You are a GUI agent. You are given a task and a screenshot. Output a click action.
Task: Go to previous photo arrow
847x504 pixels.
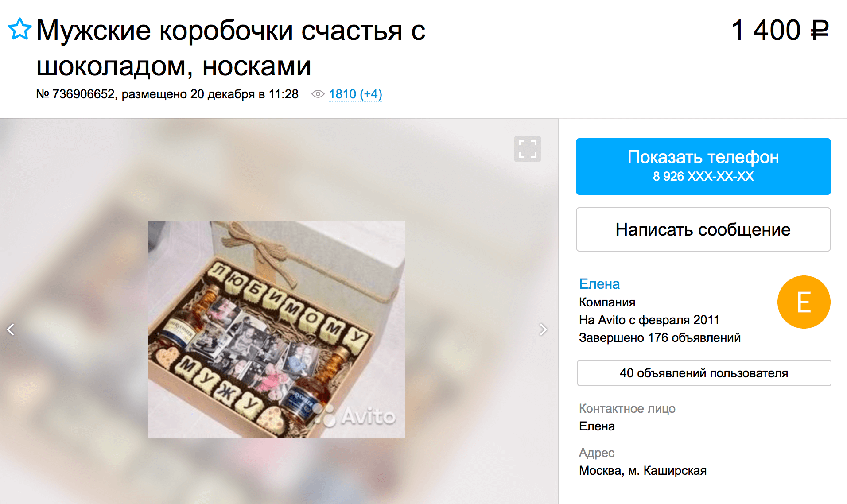11,330
